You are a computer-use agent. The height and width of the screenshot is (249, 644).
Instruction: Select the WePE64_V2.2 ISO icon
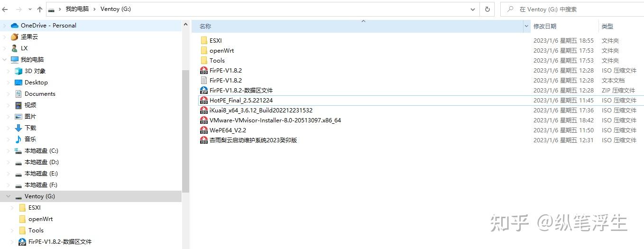click(x=204, y=130)
